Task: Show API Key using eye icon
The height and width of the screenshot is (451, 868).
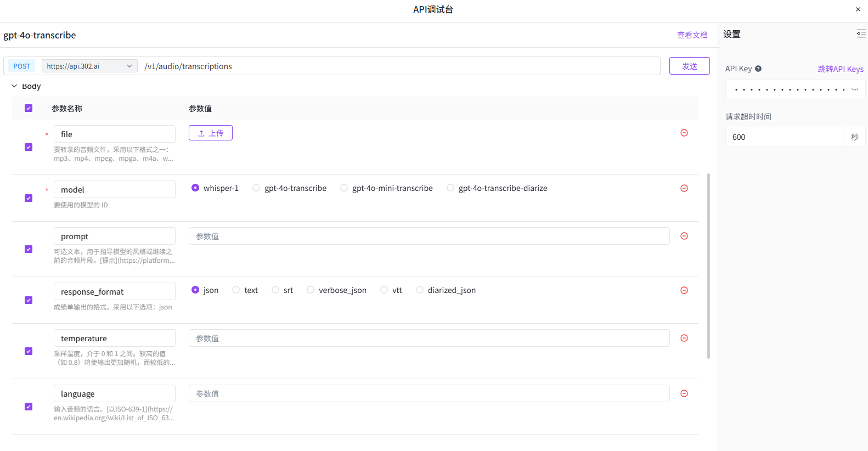Action: (854, 89)
